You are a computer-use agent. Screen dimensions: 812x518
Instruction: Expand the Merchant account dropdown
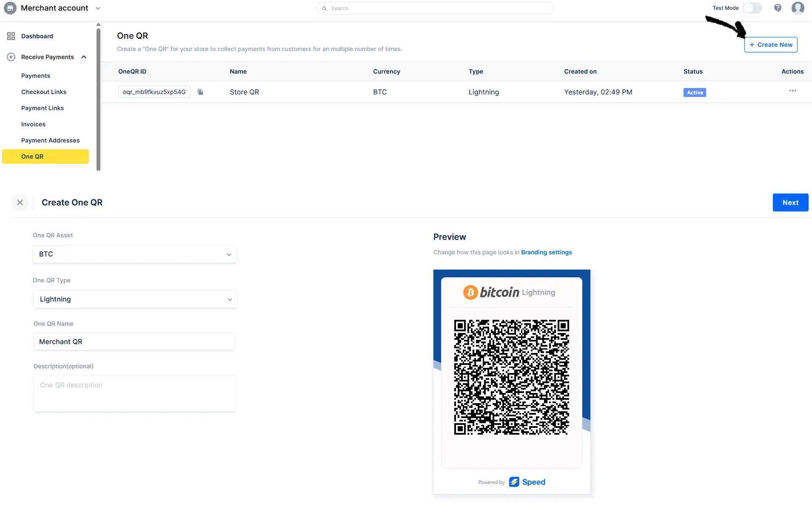[x=98, y=8]
